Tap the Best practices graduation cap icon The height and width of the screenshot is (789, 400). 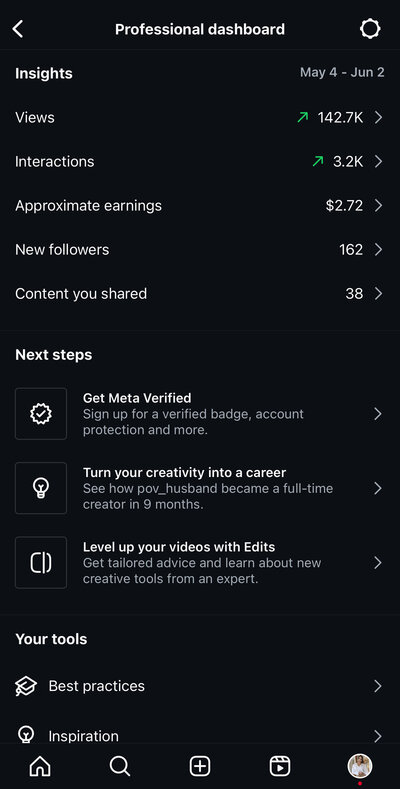26,686
